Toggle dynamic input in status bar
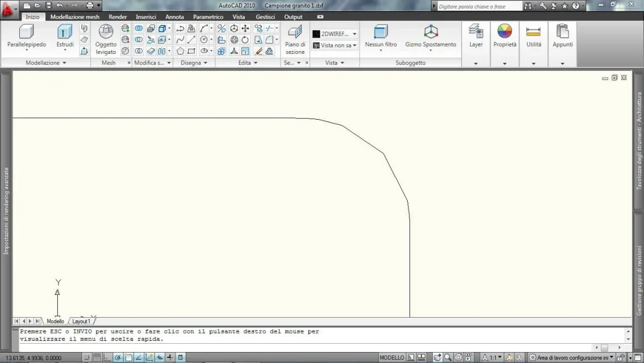Image resolution: width=644 pixels, height=363 pixels. pos(160,358)
